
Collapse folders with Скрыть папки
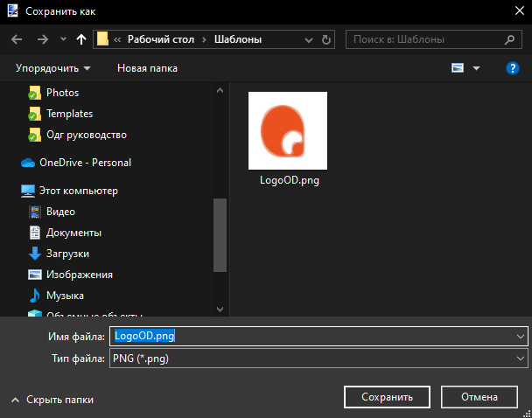[52, 400]
